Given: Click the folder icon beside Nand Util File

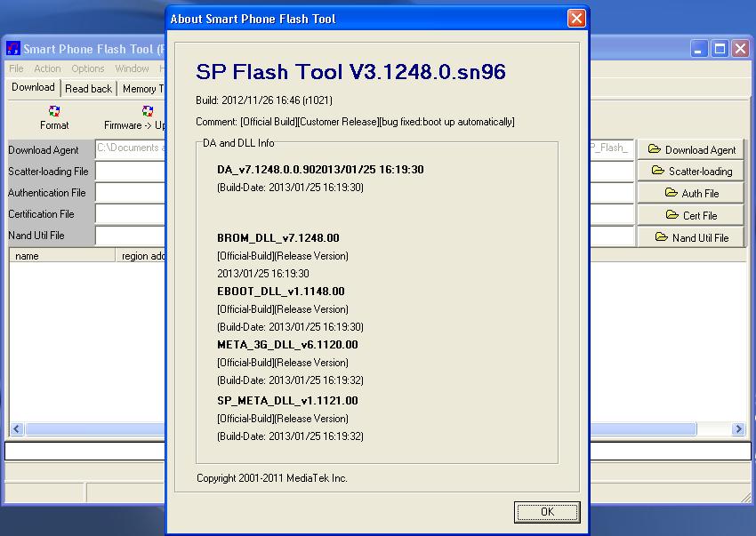Looking at the screenshot, I should coord(662,236).
